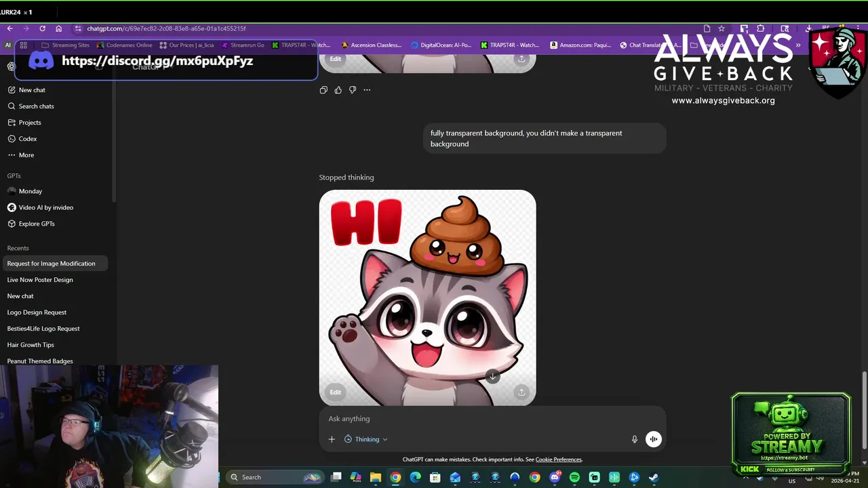This screenshot has height=488, width=868.
Task: Expand the More sidebar item
Action: click(54, 155)
